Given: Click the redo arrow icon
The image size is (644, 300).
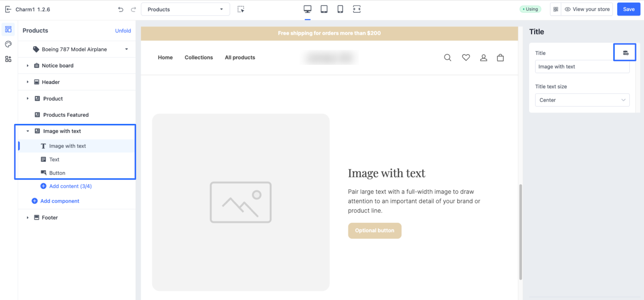Looking at the screenshot, I should 133,9.
